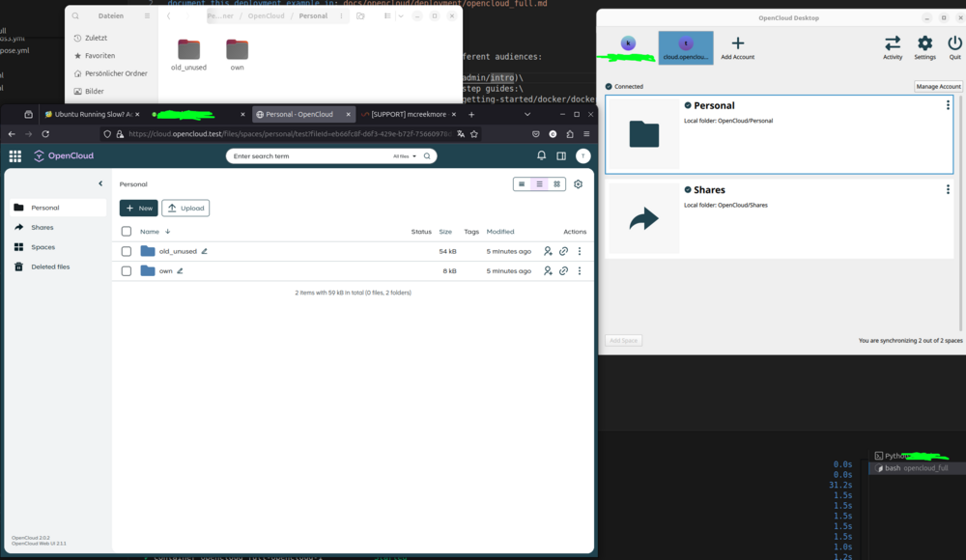The height and width of the screenshot is (560, 966).
Task: Switch to tiles grid view
Action: click(557, 184)
